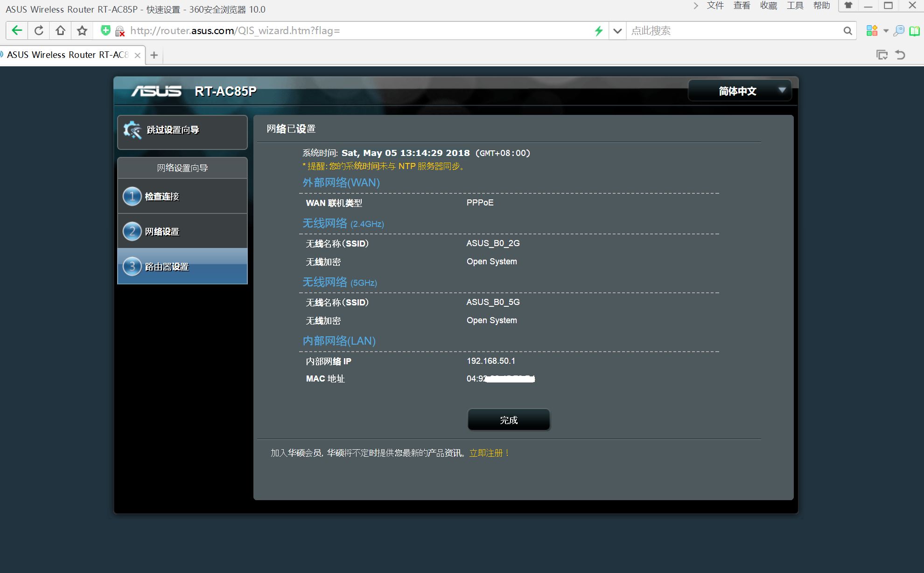
Task: Open the 查看 menu
Action: tap(742, 6)
